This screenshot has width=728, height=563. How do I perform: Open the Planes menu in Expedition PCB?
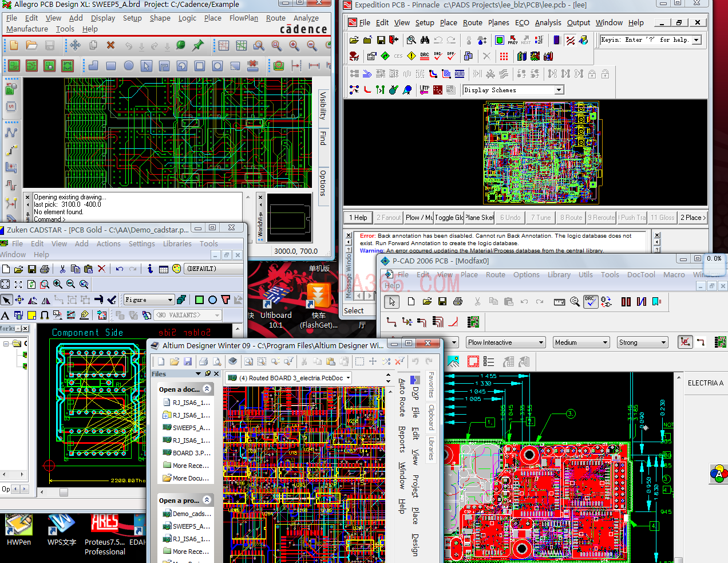(x=498, y=23)
